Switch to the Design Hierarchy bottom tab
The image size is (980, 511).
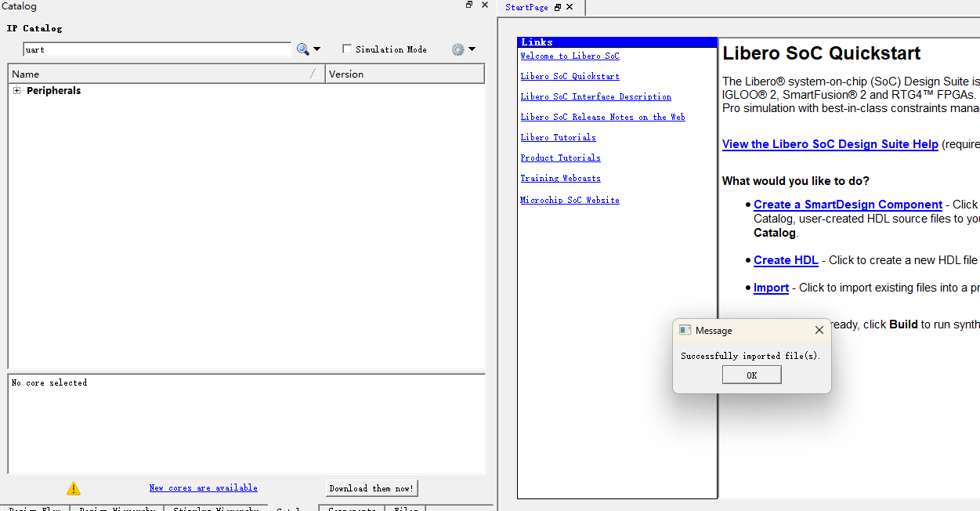point(117,509)
